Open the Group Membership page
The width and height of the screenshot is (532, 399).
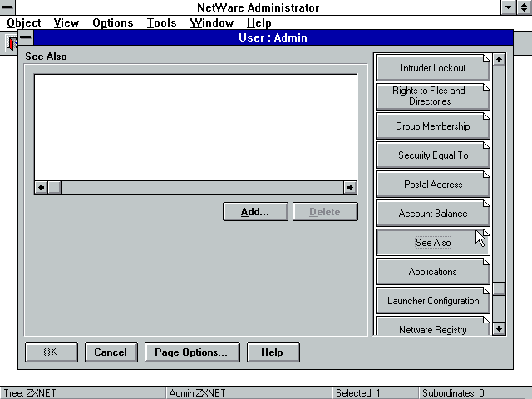tap(432, 126)
